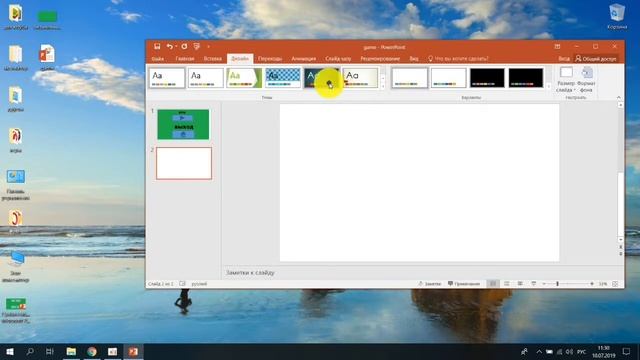The image size is (640, 360).
Task: Switch to the Вставка ribbon tab
Action: 212,59
